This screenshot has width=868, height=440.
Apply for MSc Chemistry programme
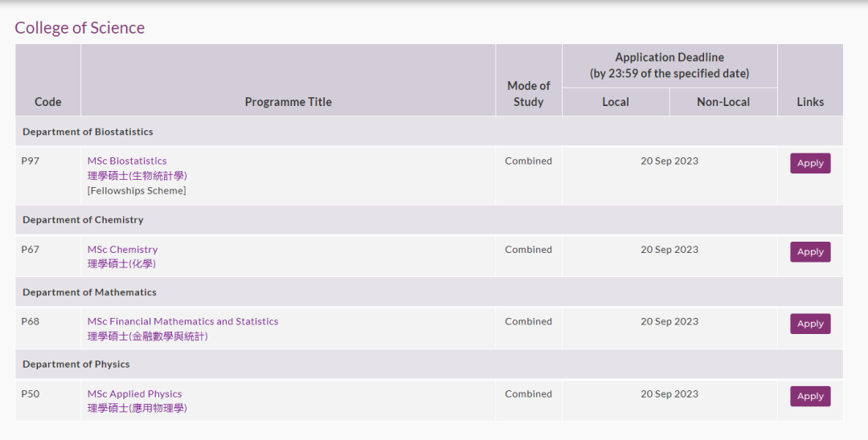(809, 251)
